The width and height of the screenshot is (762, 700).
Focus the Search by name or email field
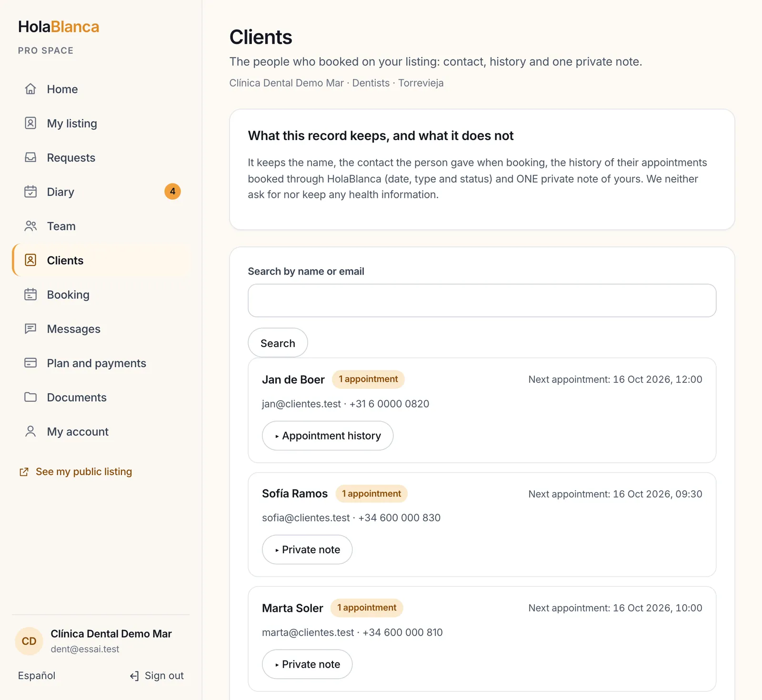(x=482, y=301)
